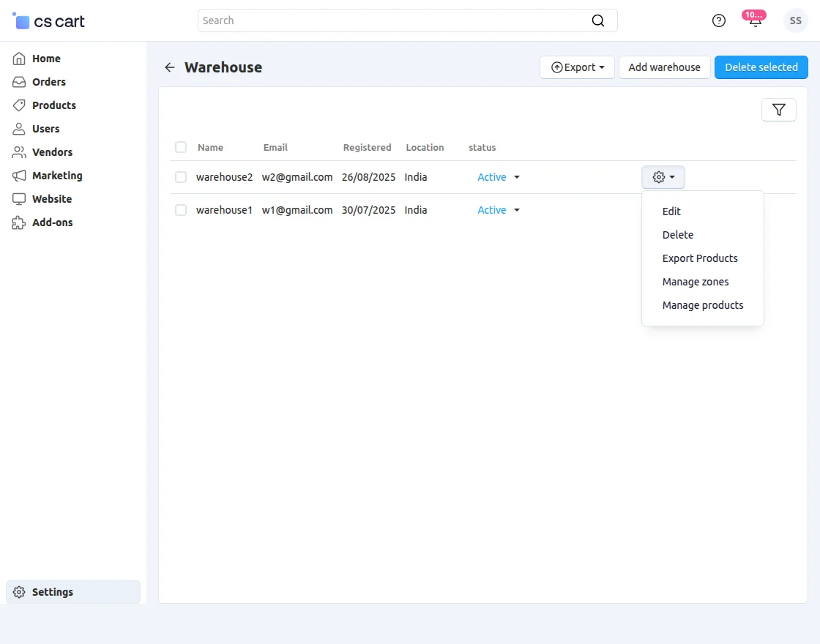Tick the checkbox for warehouse2

(181, 177)
